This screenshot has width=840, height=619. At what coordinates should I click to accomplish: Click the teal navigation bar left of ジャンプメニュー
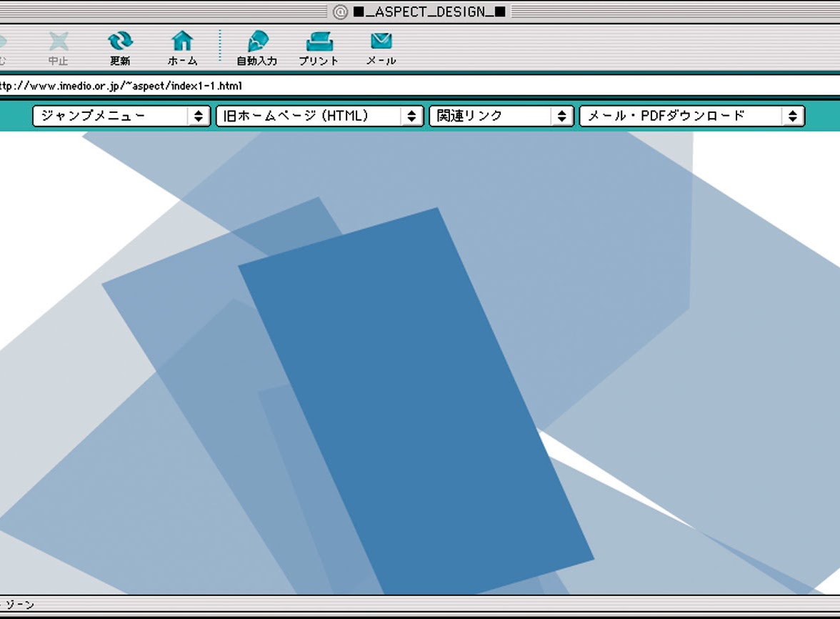[16, 116]
